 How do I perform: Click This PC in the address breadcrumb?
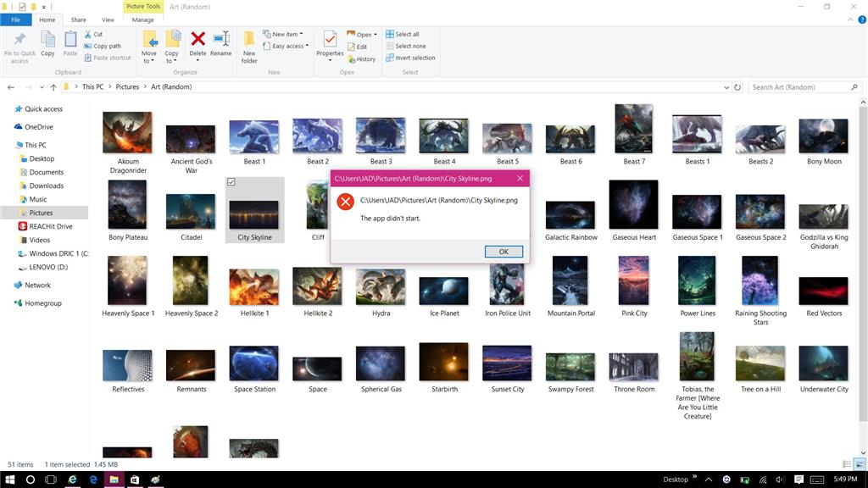tap(93, 87)
